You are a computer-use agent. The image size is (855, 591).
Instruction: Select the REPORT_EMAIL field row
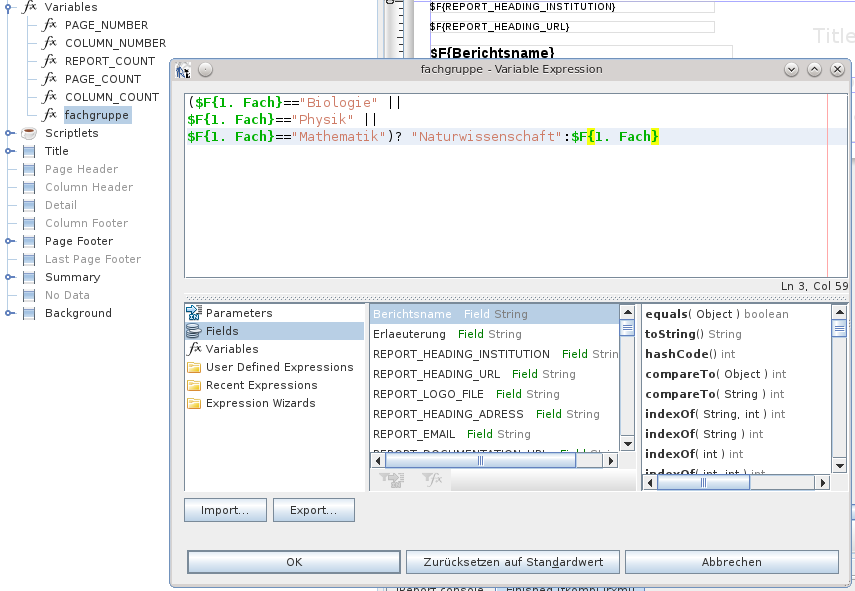tap(495, 434)
